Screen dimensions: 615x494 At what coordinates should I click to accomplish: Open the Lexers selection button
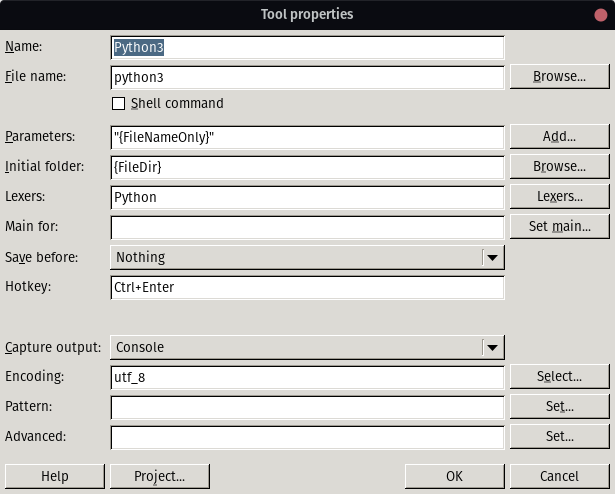(558, 196)
